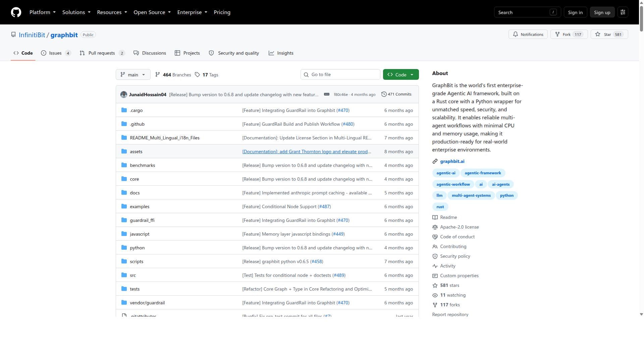Click the Activity pulse icon
Image resolution: width=644 pixels, height=362 pixels.
(435, 266)
